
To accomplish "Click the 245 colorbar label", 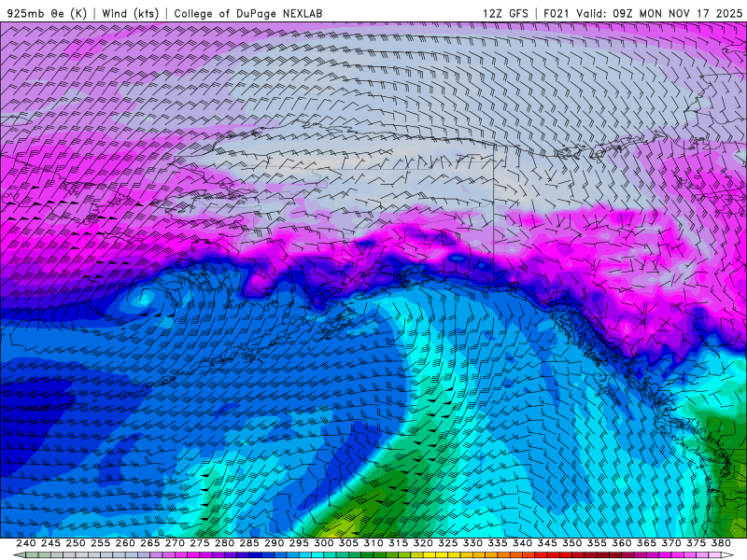I will 50,543.
